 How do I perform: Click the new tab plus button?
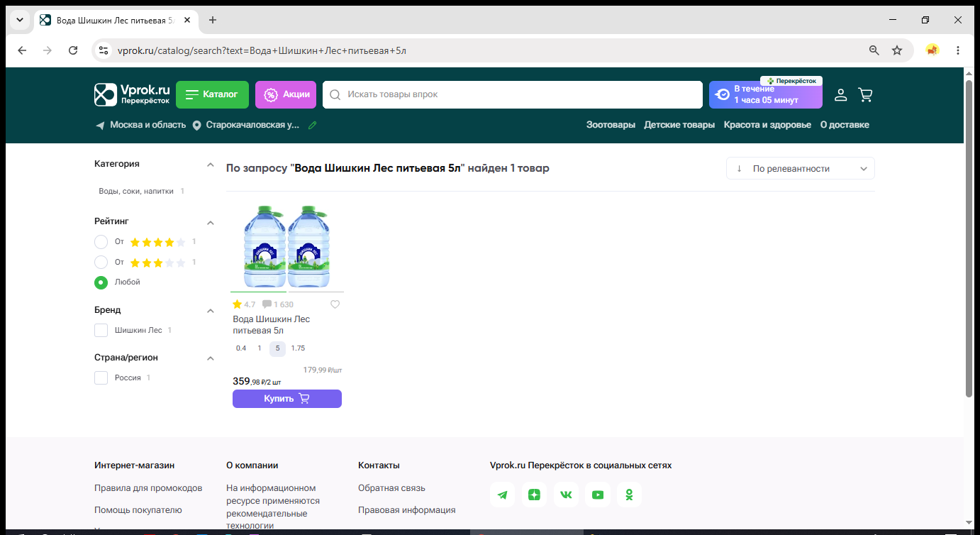coord(213,20)
